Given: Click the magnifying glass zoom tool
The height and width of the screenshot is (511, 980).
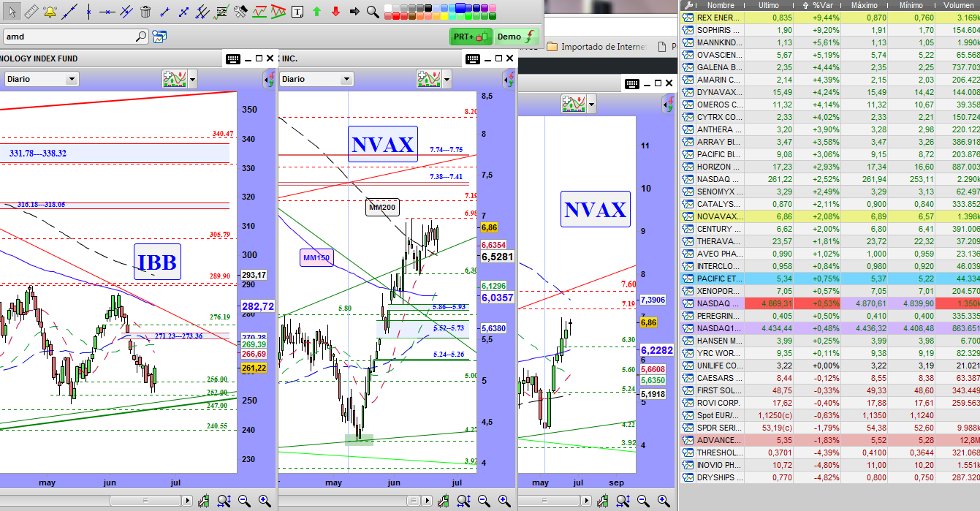Looking at the screenshot, I should (373, 11).
